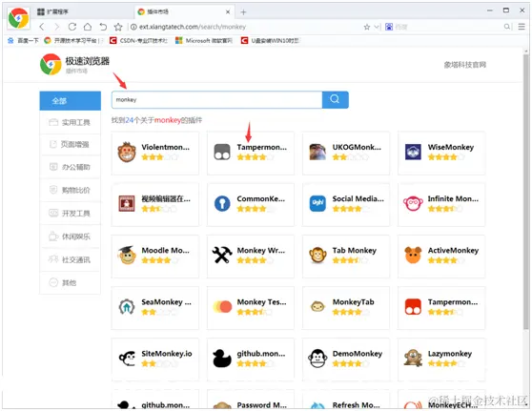Select the 办公辅助 category
This screenshot has height=411, width=532.
pos(71,167)
